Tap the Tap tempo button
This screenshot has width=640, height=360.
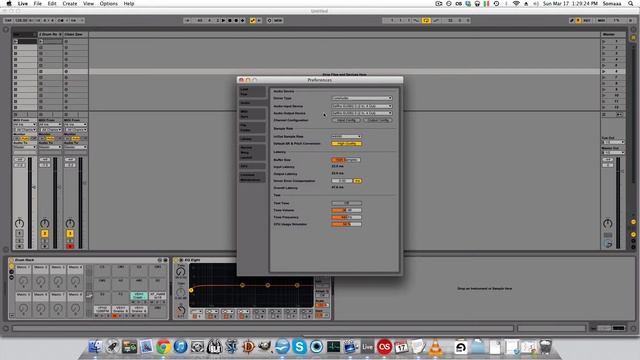8,20
